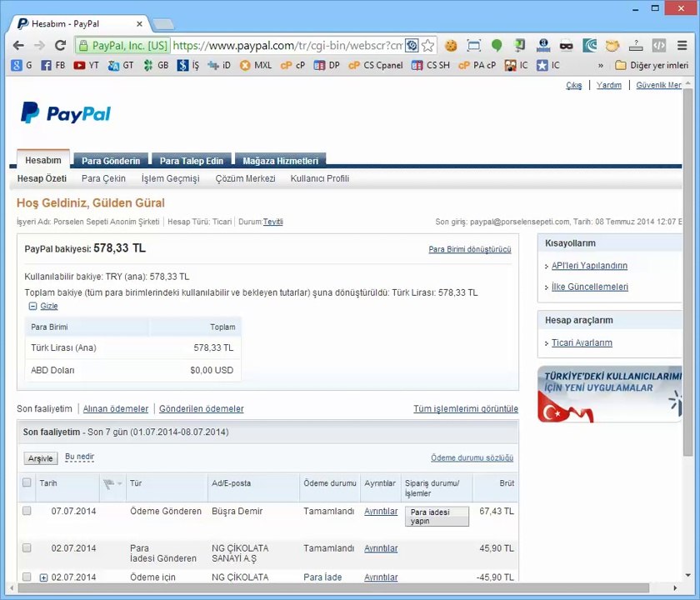Show more bookmarks with the » chevron
The image size is (700, 600).
601,65
